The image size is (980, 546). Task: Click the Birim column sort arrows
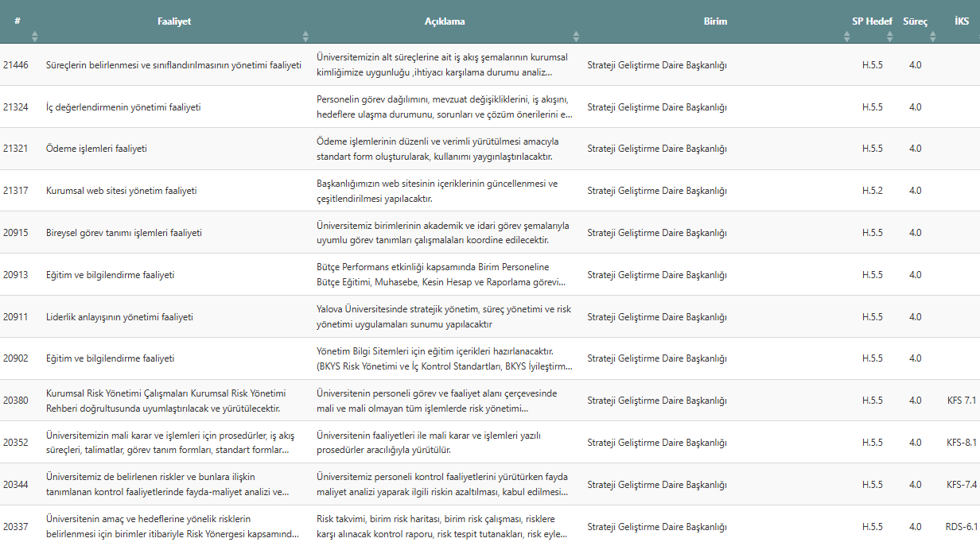point(847,36)
